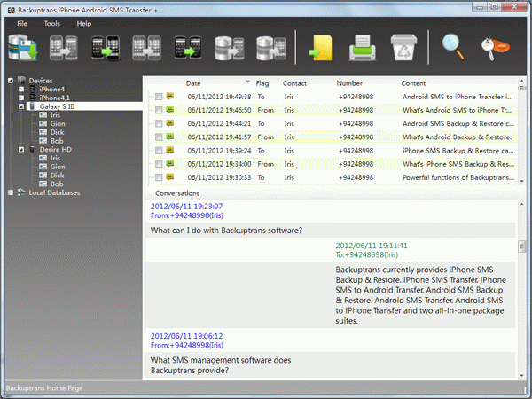The height and width of the screenshot is (399, 532).
Task: Open the Help menu
Action: coord(84,23)
